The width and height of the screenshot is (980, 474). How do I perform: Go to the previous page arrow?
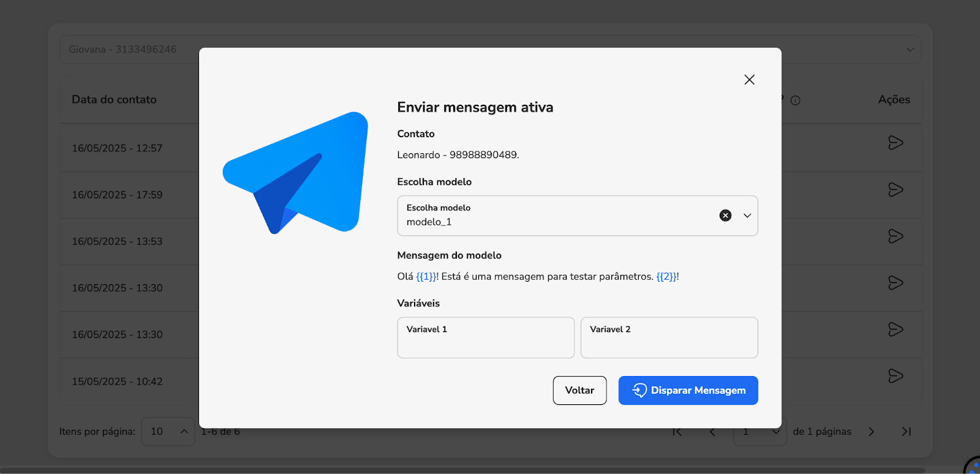tap(712, 432)
